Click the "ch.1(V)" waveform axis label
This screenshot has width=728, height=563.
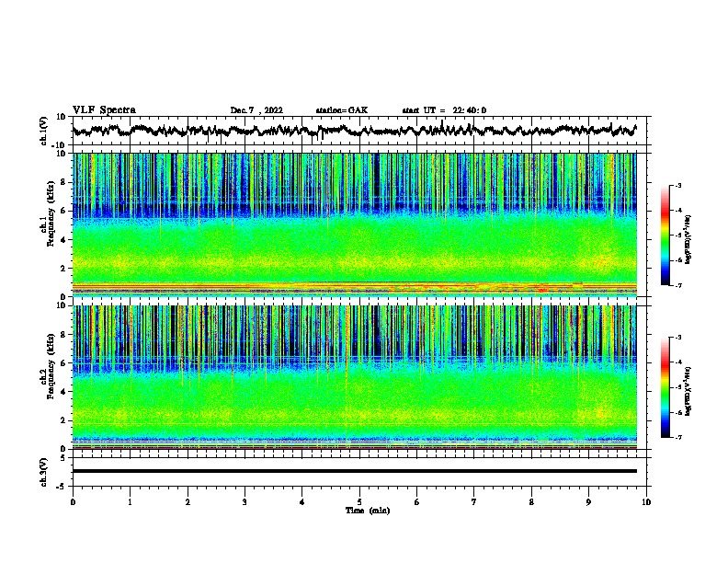[44, 131]
